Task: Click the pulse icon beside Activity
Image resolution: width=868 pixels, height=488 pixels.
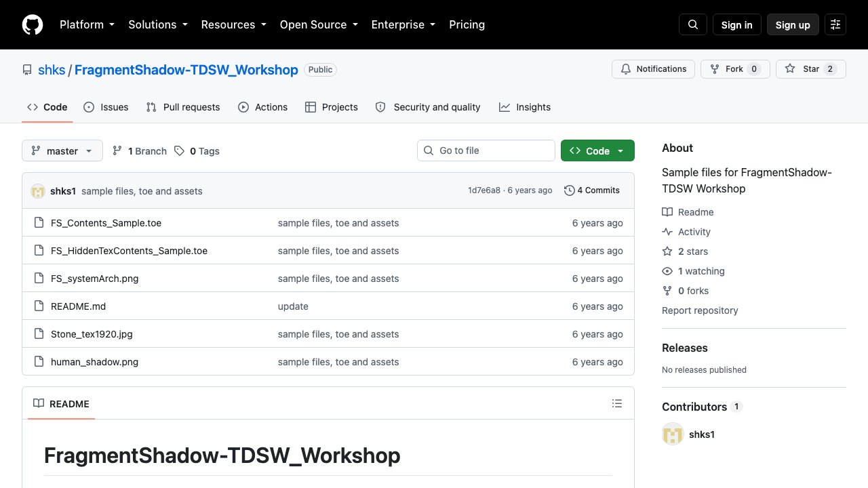Action: tap(667, 232)
